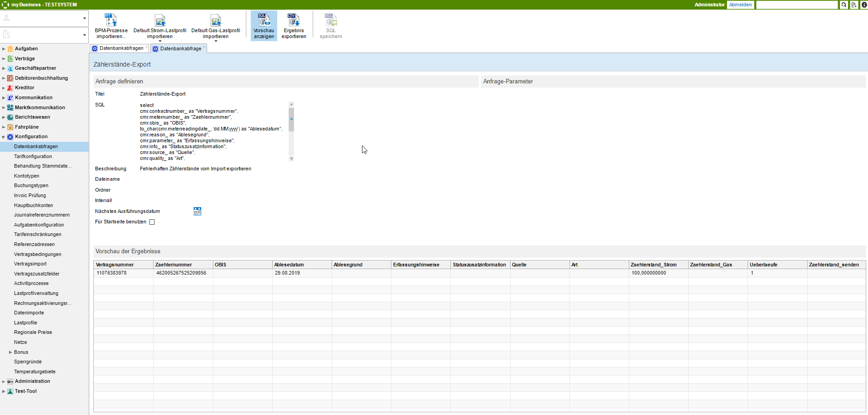Enable the Für Startseite benutzen checkbox
The image size is (868, 415).
coord(152,222)
